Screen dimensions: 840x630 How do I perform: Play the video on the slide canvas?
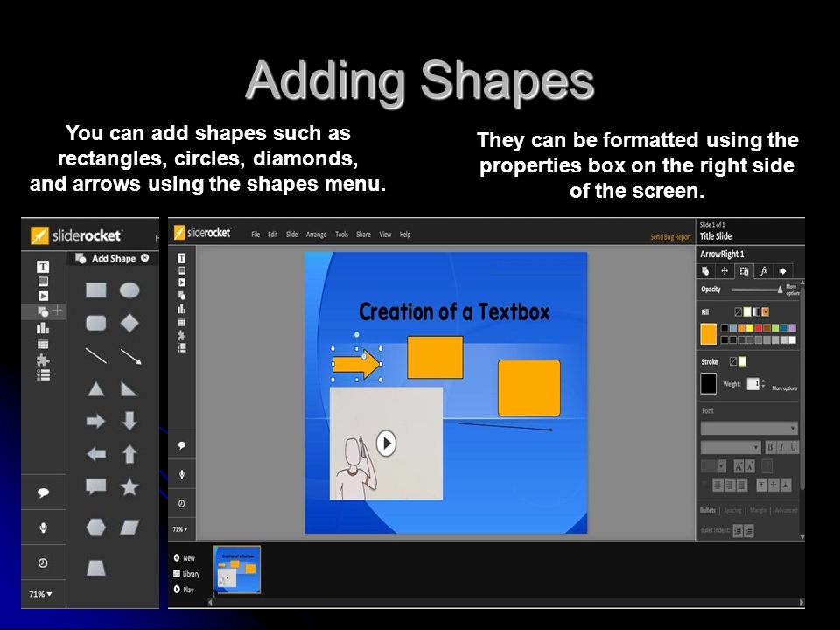pyautogui.click(x=386, y=444)
